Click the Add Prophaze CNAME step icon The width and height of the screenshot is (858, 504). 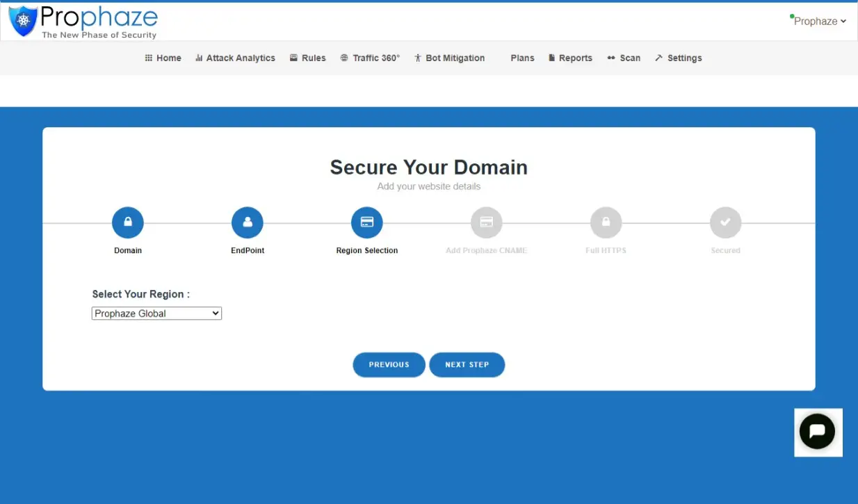[x=487, y=222]
